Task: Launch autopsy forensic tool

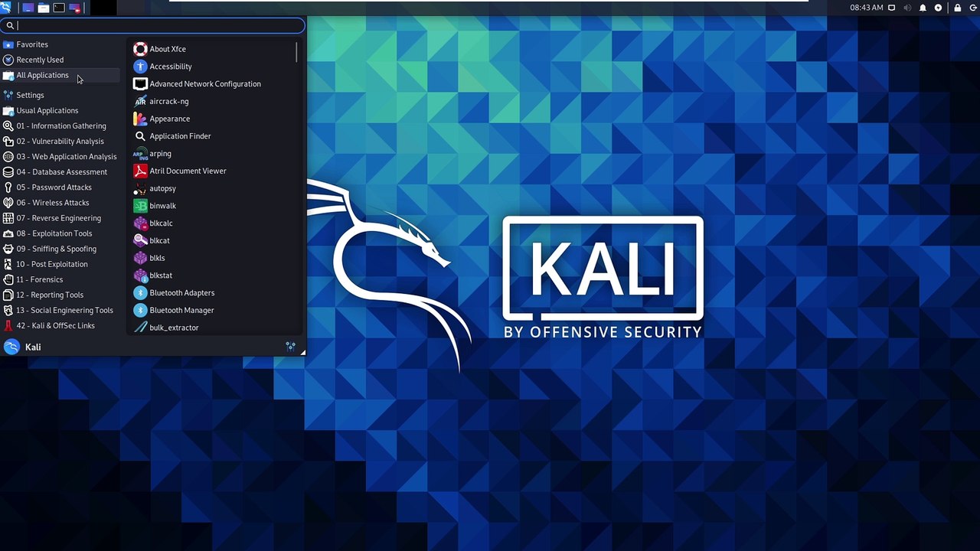Action: pos(211,188)
